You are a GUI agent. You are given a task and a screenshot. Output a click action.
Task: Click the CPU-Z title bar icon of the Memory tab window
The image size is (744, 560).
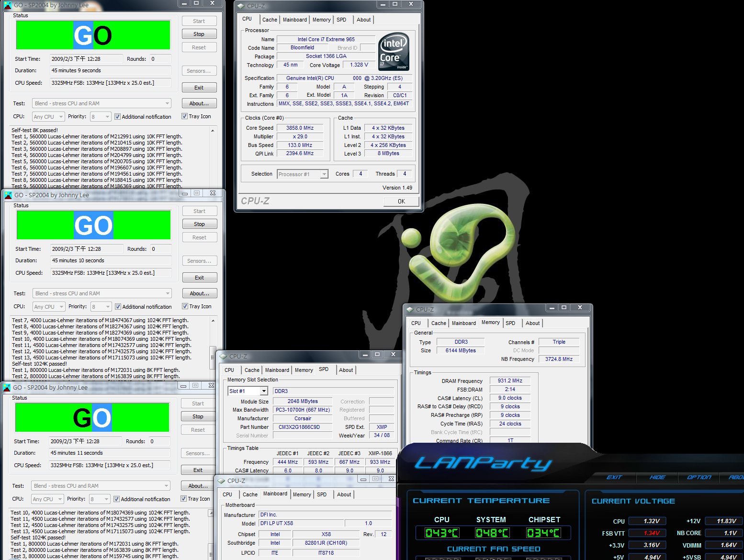[410, 310]
